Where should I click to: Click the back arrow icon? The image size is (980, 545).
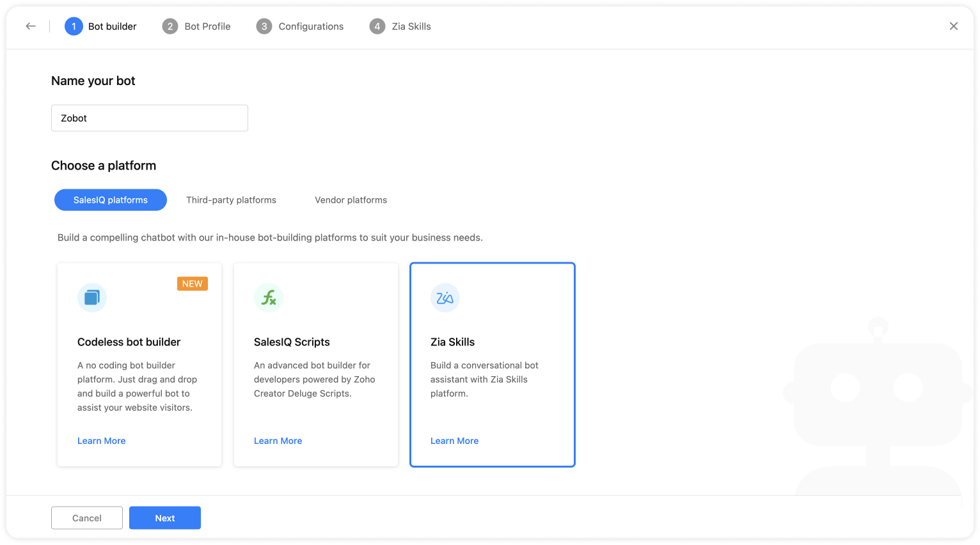coord(31,26)
